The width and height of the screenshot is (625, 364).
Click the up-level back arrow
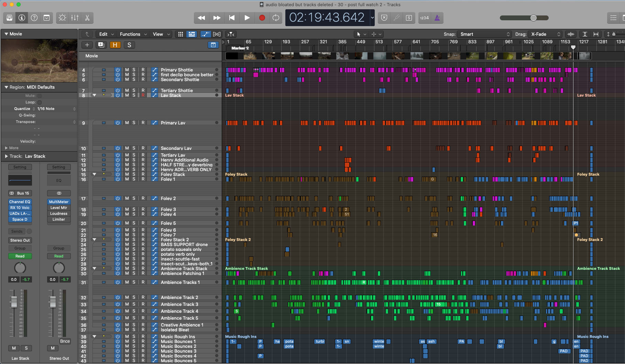coord(87,34)
